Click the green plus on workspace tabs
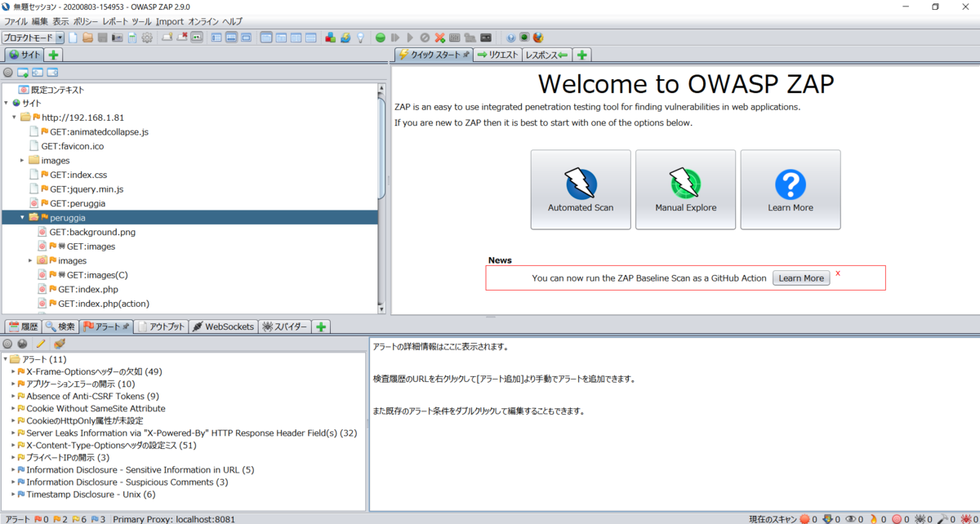 tap(581, 55)
